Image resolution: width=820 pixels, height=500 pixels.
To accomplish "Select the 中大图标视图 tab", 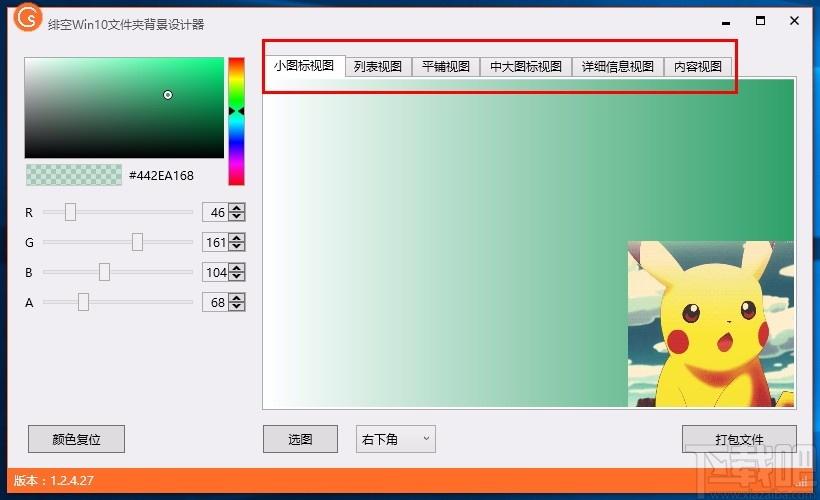I will coord(526,67).
